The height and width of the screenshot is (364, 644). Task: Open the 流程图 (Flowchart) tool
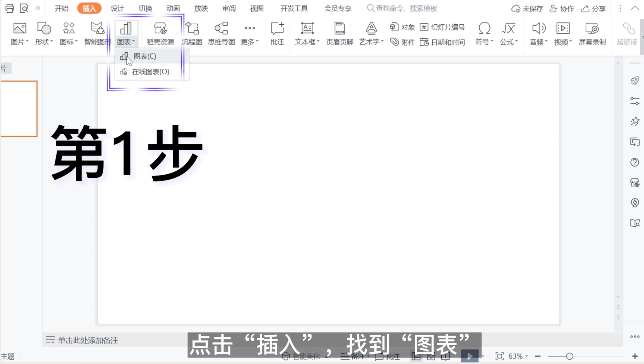pos(192,33)
